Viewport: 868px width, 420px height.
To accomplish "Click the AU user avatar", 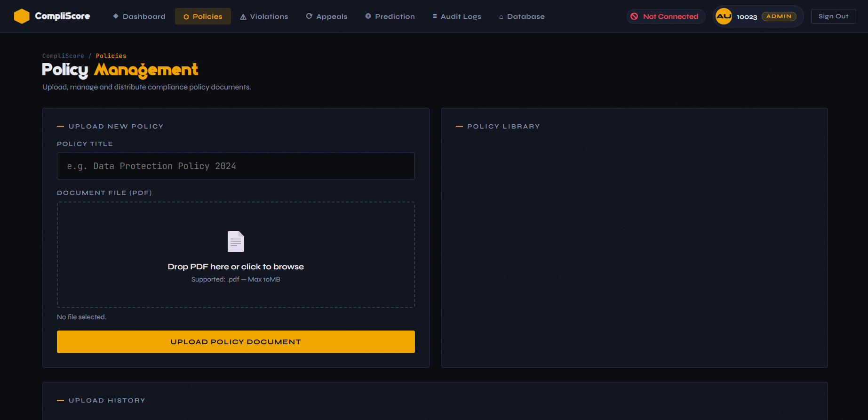I will [x=724, y=16].
